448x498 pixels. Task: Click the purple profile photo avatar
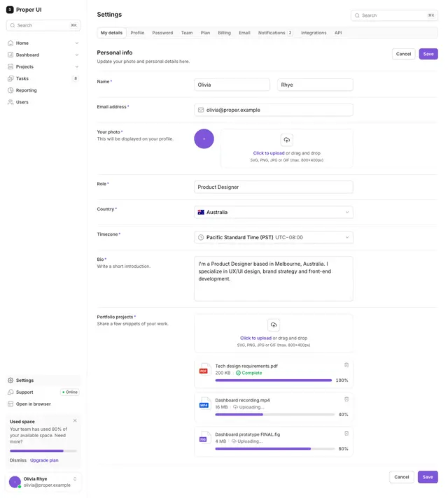pyautogui.click(x=204, y=138)
